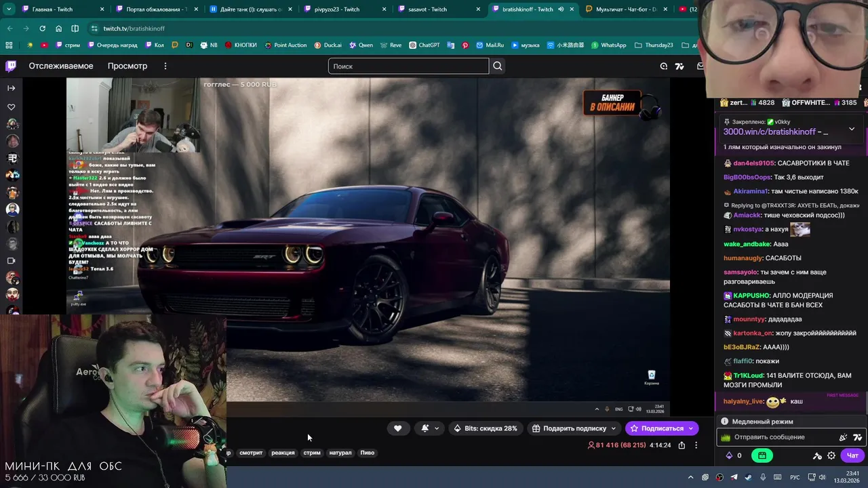Click chat username Tr1KLoud

click(749, 375)
